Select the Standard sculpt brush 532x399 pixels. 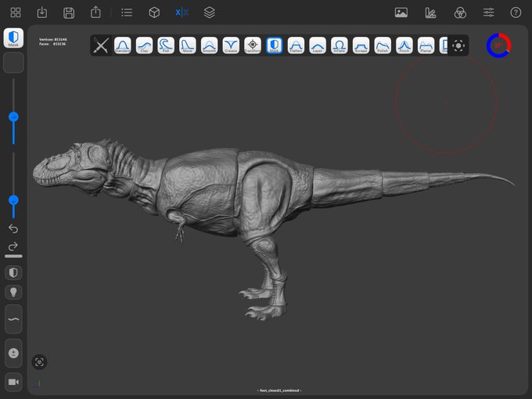tap(123, 45)
